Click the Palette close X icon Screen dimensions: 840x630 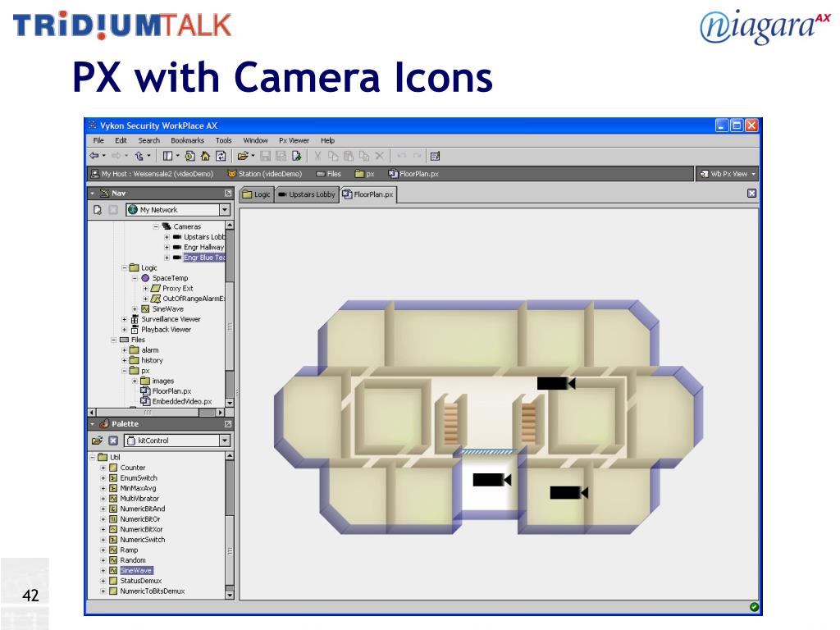(x=113, y=441)
